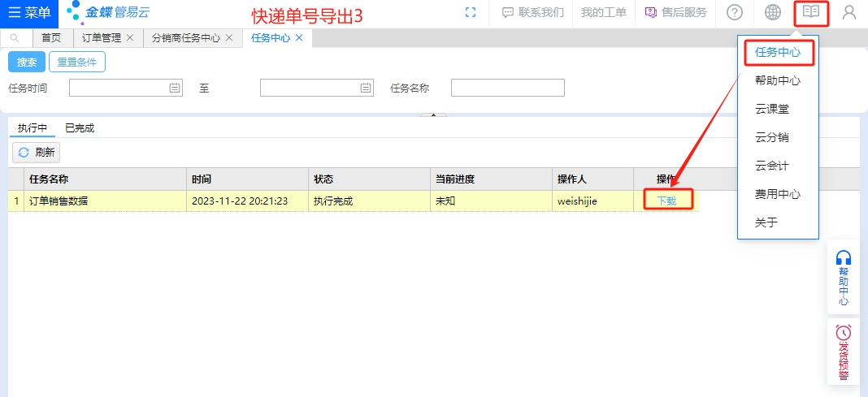
Task: Click 下载 link for 订单销售数据
Action: [x=666, y=201]
